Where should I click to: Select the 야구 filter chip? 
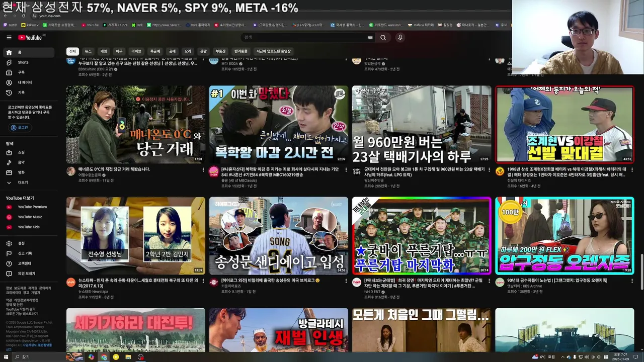click(x=119, y=51)
